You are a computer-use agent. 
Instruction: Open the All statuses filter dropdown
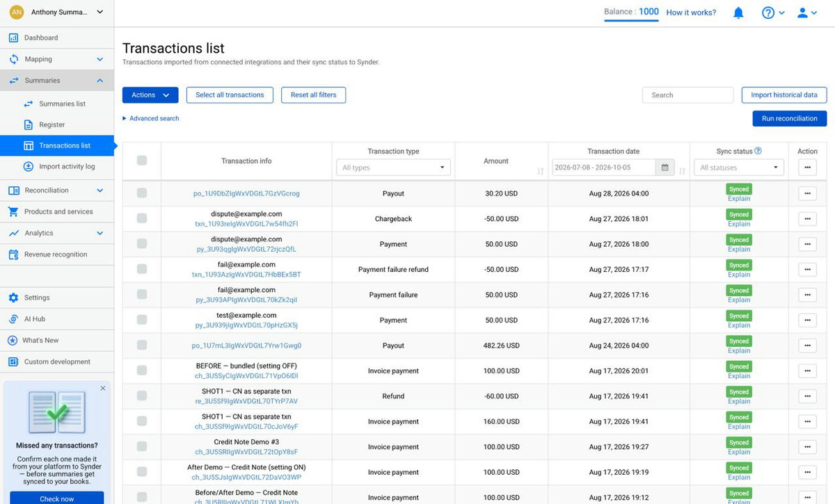[739, 168]
